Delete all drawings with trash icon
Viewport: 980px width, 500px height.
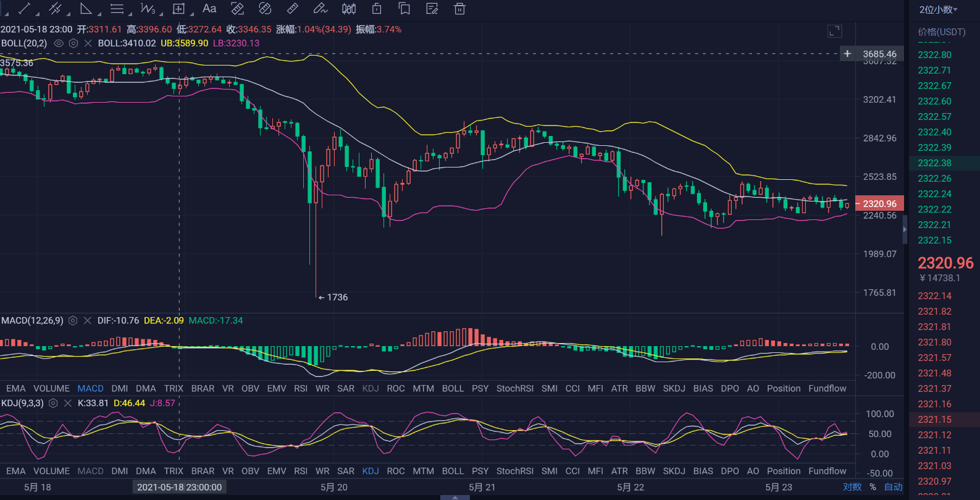459,9
